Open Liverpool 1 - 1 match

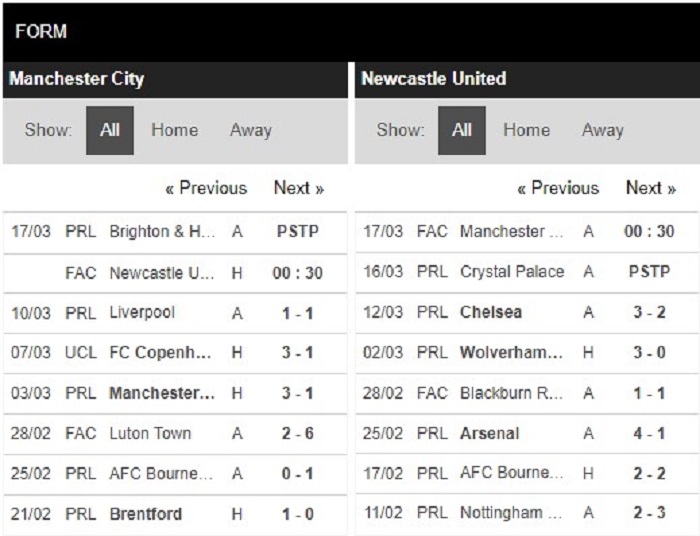(175, 313)
